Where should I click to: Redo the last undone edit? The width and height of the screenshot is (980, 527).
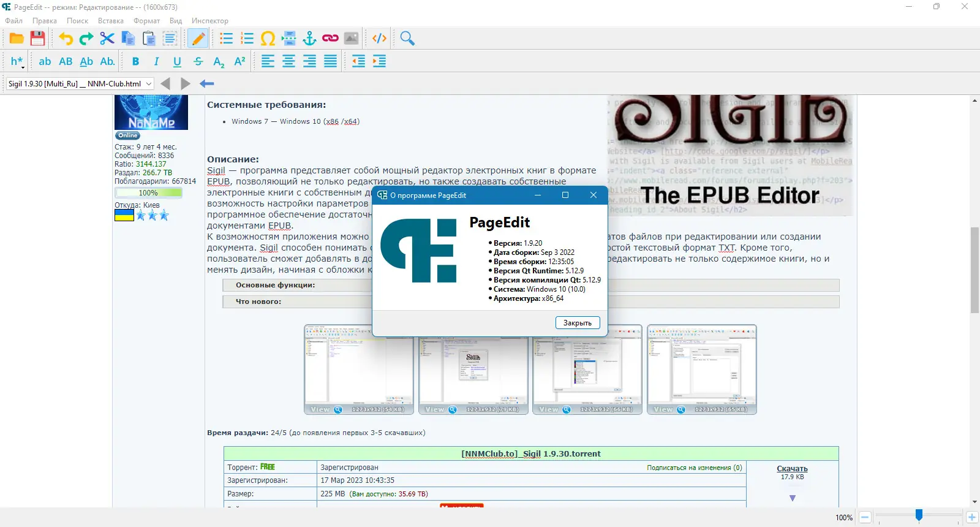(x=86, y=39)
